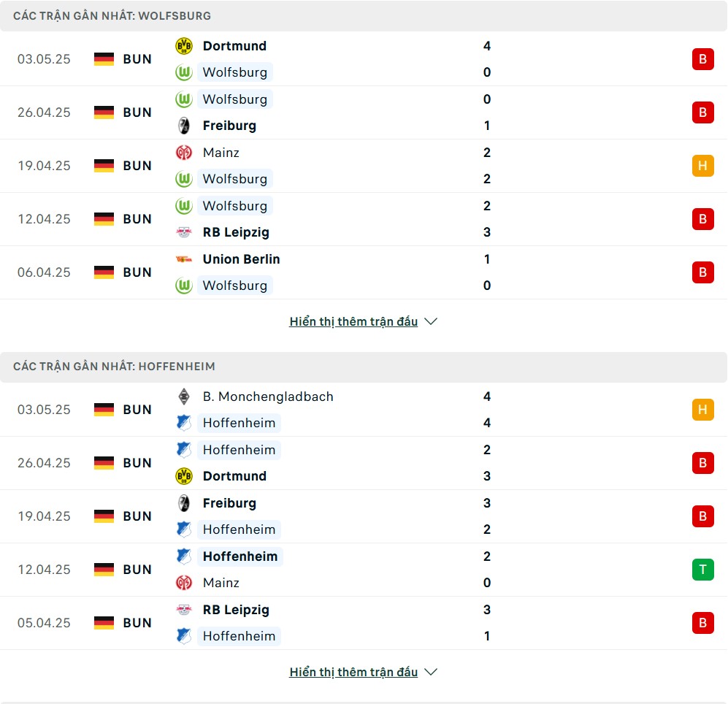Click BUN league label for 26.04.25 Dortmund match
This screenshot has height=704, width=728.
point(137,463)
